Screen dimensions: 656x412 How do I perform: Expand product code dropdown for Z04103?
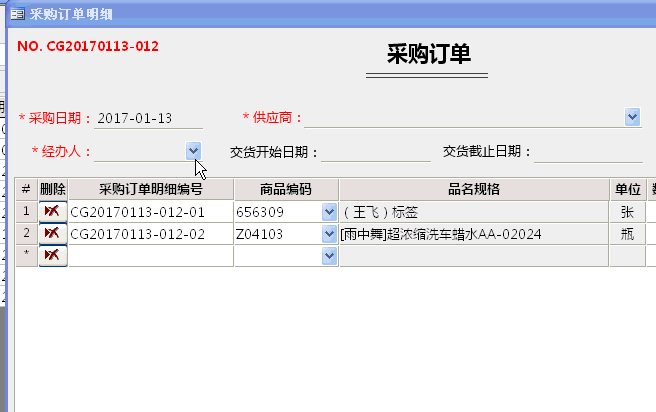pyautogui.click(x=329, y=234)
